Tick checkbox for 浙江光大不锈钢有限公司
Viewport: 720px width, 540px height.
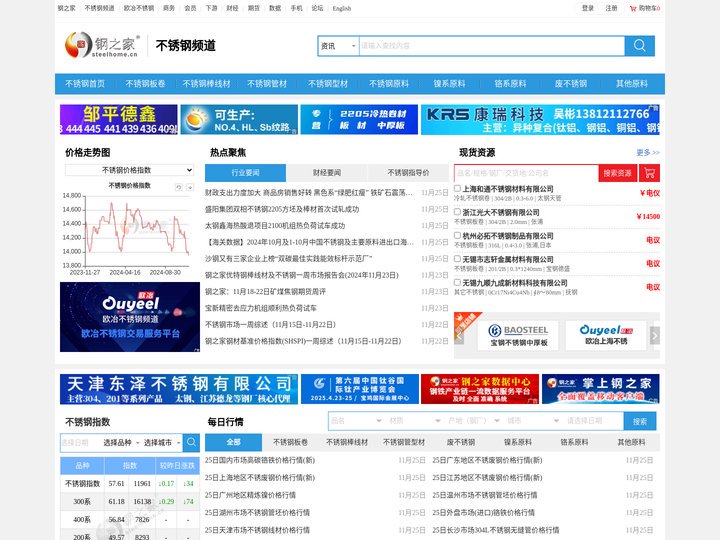point(457,212)
